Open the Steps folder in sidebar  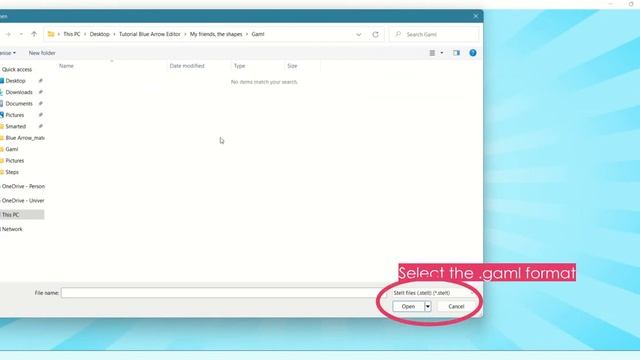(12, 172)
